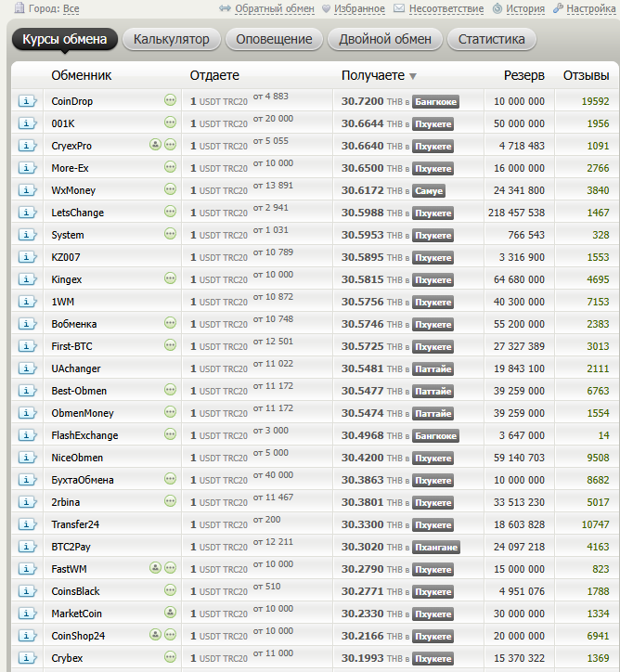Click chat bubble icon next to First-BTC
The width and height of the screenshot is (620, 672).
[170, 345]
